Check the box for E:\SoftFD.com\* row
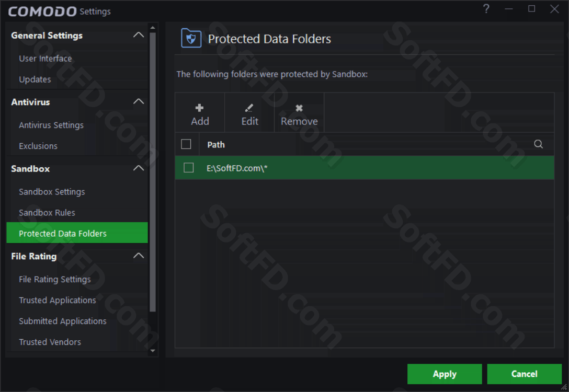Image resolution: width=569 pixels, height=392 pixels. pos(189,168)
